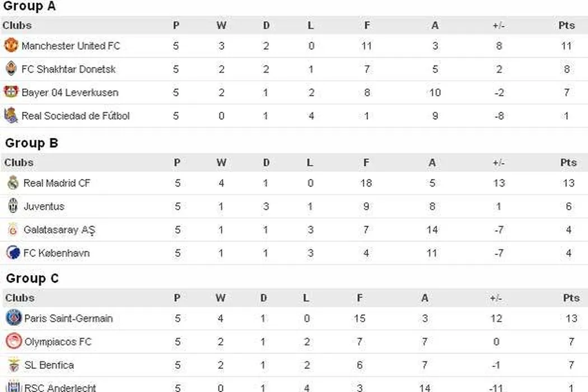This screenshot has width=588, height=392.
Task: Click the Real Sociedad crest icon
Action: [x=11, y=115]
